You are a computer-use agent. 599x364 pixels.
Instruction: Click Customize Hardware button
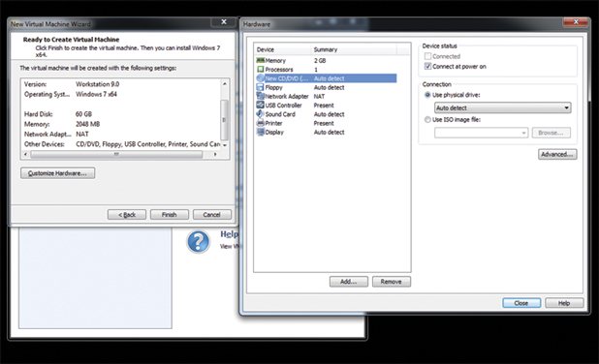58,173
